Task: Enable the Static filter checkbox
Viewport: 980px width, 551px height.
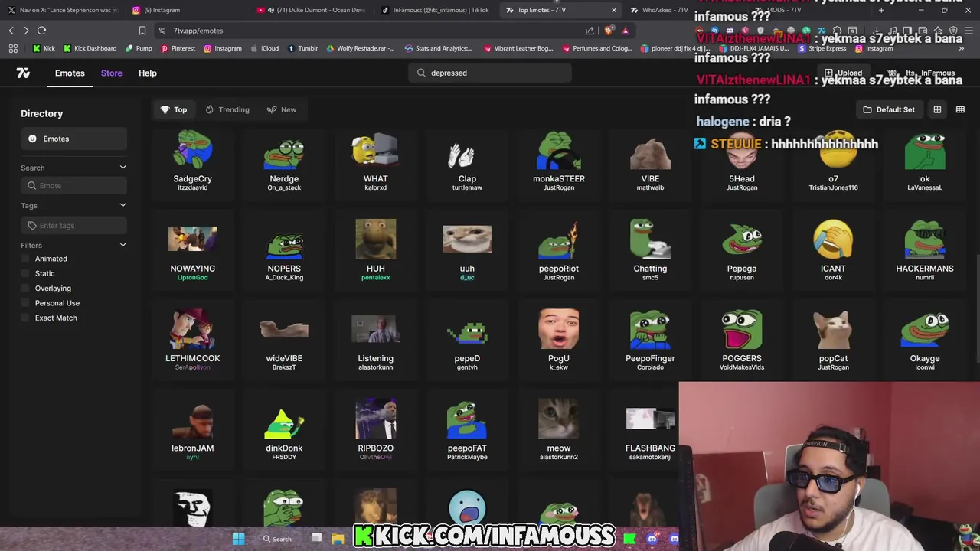Action: click(x=25, y=273)
